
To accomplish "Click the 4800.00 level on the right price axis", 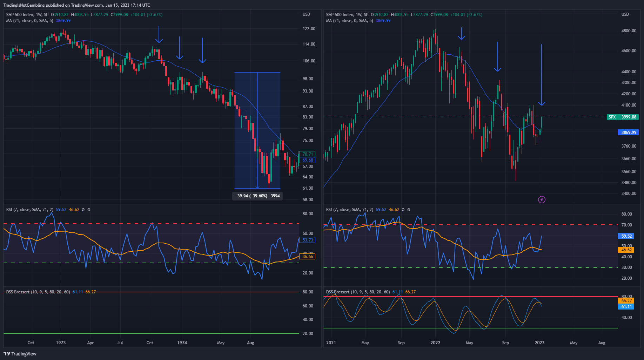I will 629,31.
